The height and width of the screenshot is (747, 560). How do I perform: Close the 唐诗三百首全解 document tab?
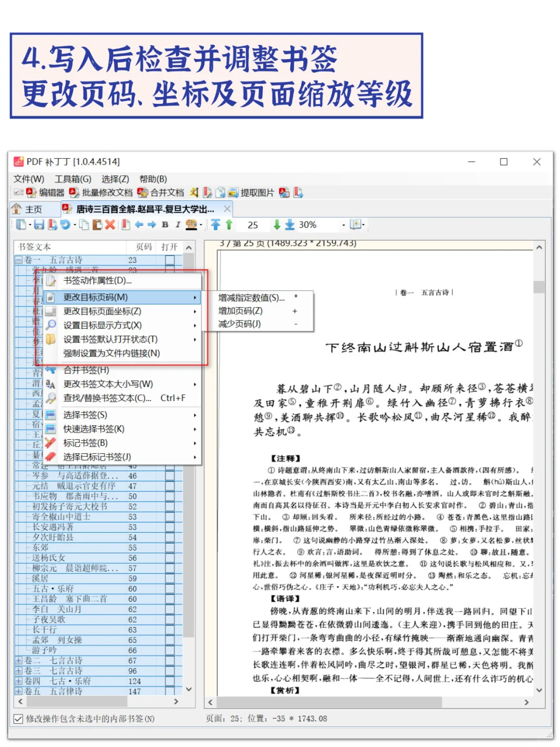pos(227,209)
